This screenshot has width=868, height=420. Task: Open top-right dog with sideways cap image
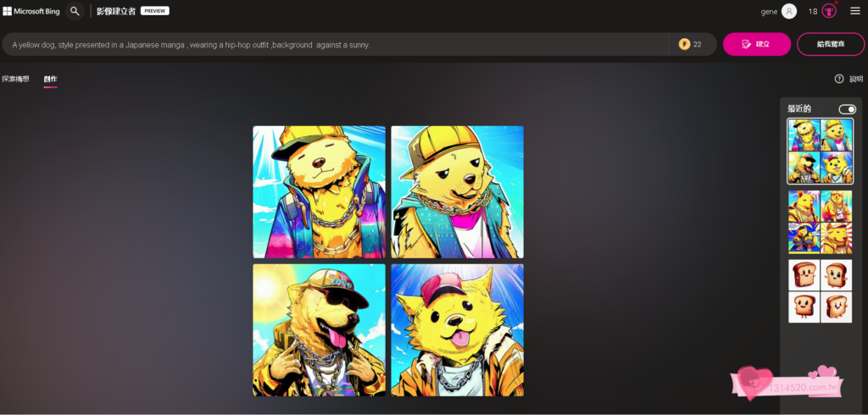(x=457, y=192)
